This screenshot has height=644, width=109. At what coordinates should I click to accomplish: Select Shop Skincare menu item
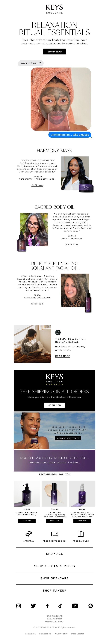[55, 578]
